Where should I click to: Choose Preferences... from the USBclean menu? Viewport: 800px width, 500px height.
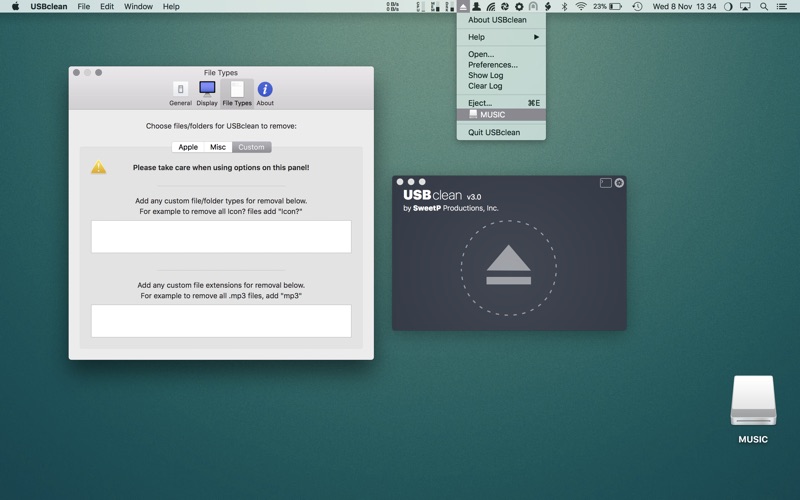(493, 65)
